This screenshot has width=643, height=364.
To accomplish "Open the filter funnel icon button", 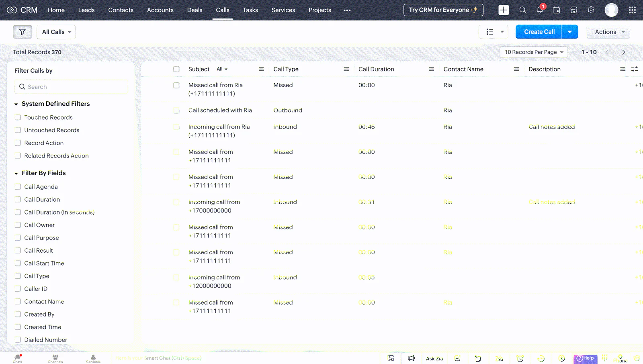I will [x=23, y=32].
